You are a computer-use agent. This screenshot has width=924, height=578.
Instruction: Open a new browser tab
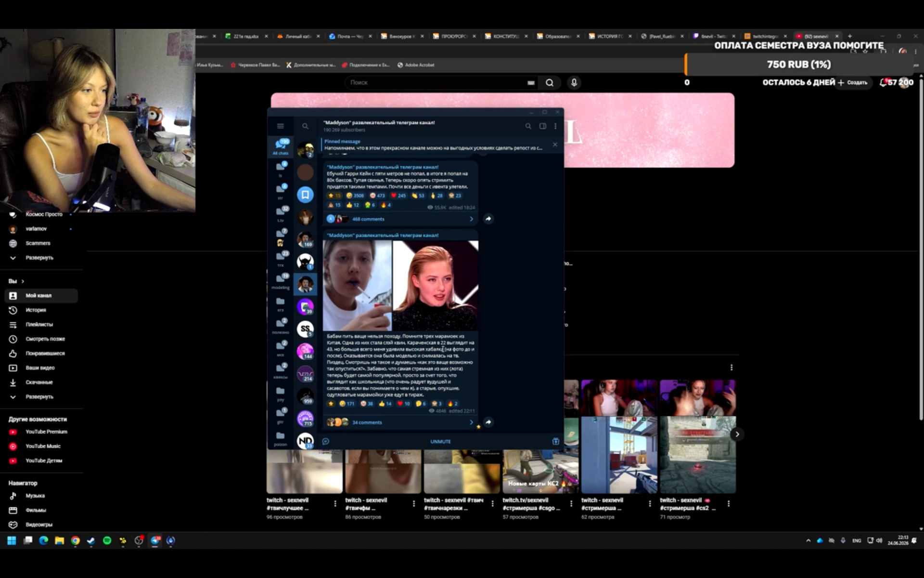click(x=850, y=36)
